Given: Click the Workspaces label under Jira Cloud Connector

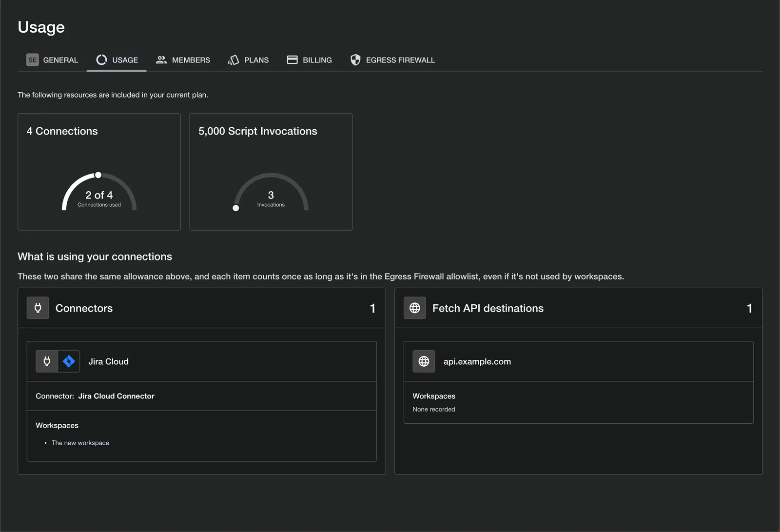Looking at the screenshot, I should tap(57, 425).
